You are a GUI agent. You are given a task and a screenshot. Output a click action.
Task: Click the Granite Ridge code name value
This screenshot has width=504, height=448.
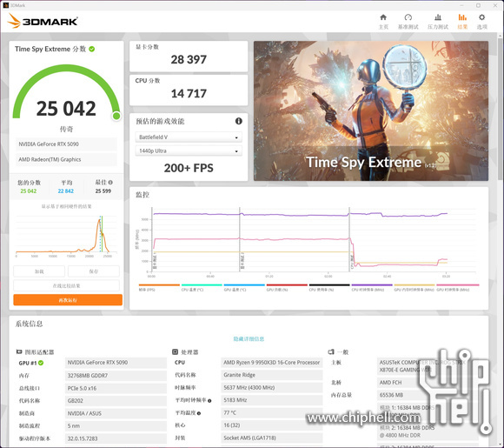point(272,375)
